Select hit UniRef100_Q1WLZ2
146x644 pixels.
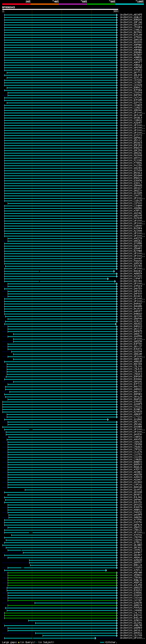coord(131,17)
